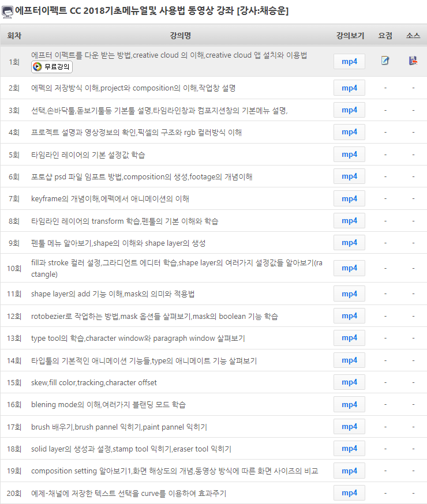
Task: Click the 회차 column header
Action: (14, 35)
